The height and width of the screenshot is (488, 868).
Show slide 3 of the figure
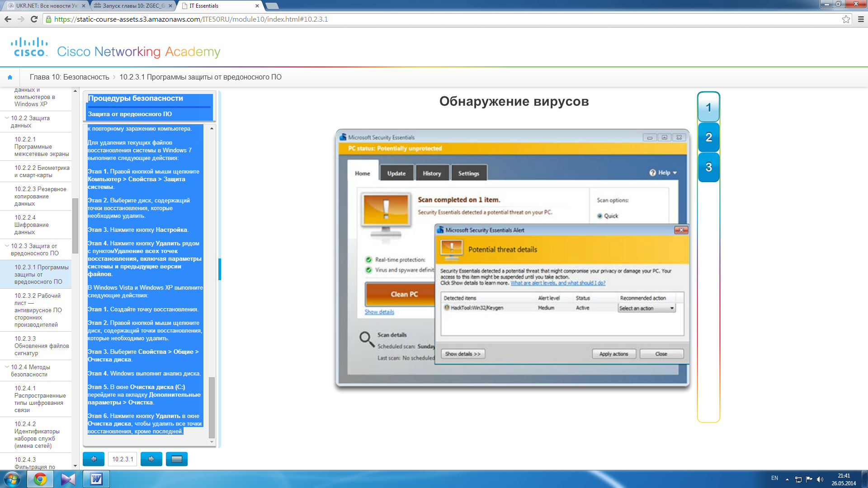tap(708, 167)
